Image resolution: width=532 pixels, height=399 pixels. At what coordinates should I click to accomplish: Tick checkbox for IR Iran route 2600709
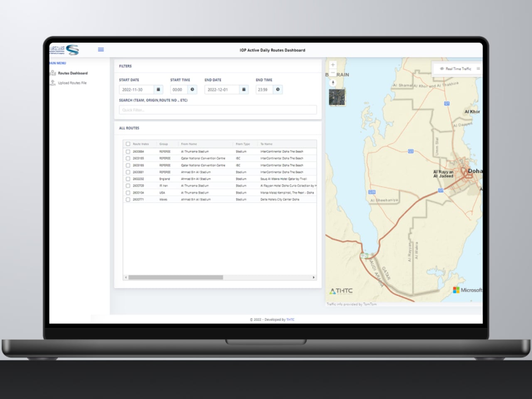128,186
